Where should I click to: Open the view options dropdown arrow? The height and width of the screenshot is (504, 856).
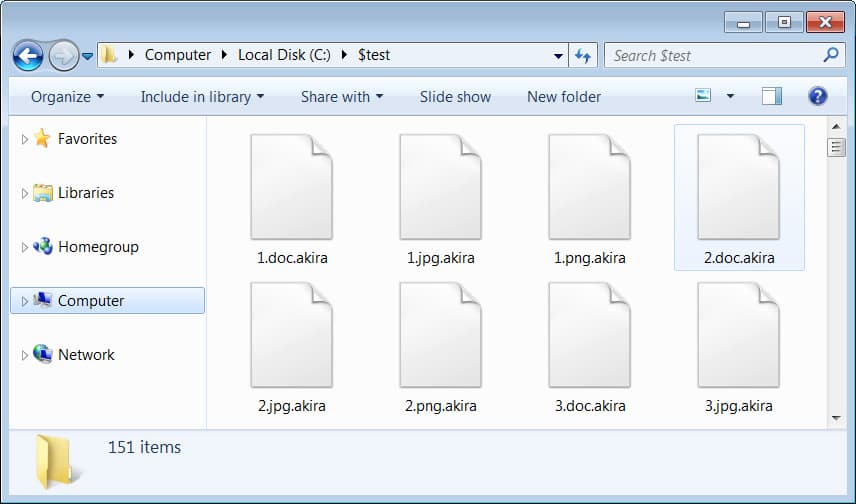point(730,97)
